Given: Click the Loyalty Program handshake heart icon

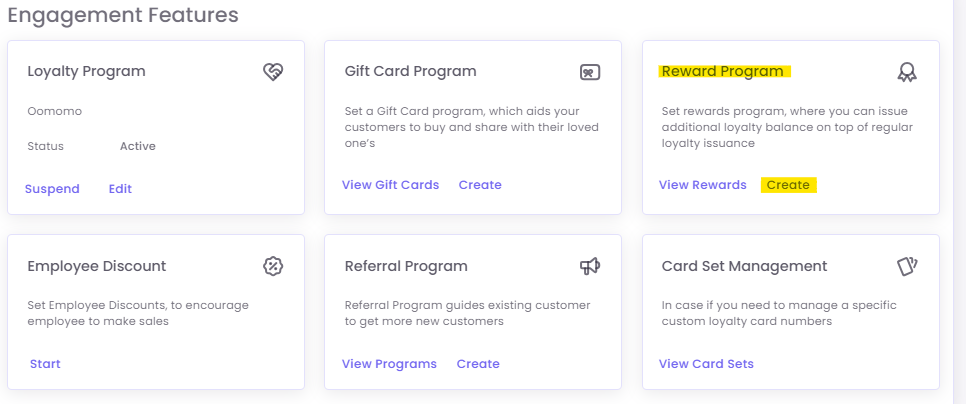Looking at the screenshot, I should (x=273, y=72).
